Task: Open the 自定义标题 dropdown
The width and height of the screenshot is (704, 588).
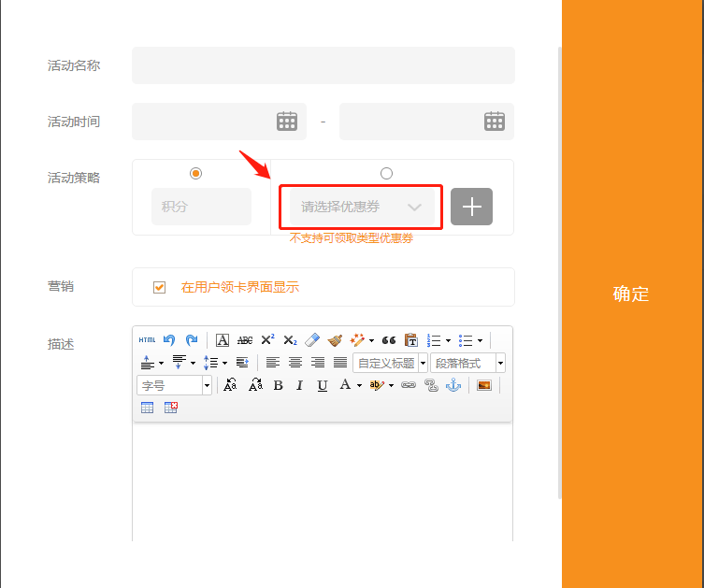Action: [x=390, y=363]
